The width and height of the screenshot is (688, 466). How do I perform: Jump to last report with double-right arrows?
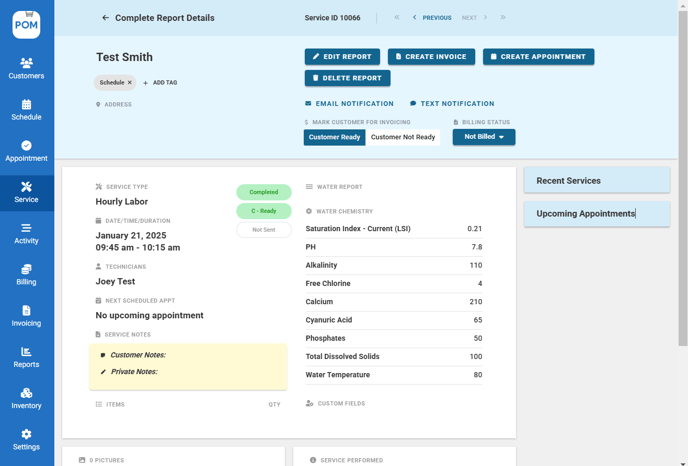point(502,18)
